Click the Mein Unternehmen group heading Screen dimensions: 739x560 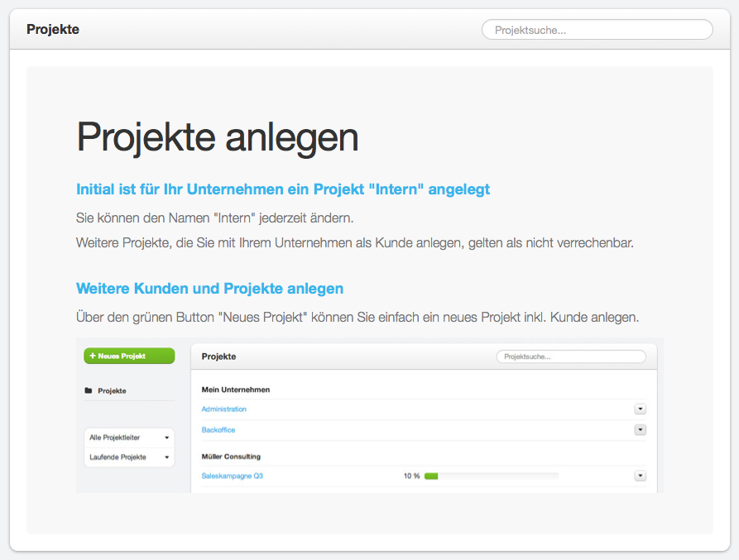(236, 390)
